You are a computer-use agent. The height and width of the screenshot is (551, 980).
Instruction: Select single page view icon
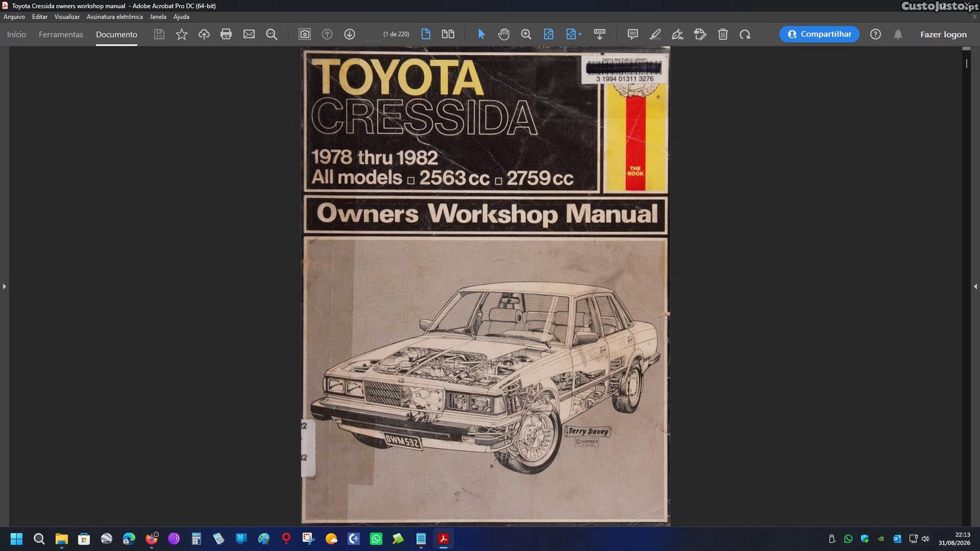(x=426, y=34)
